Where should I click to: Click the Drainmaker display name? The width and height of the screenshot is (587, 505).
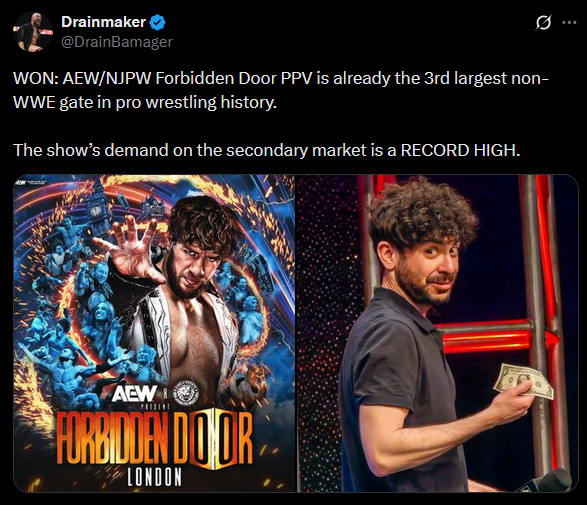coord(103,22)
